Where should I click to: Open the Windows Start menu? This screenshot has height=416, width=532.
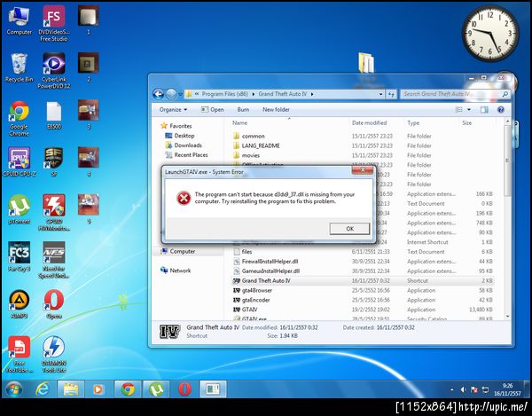pyautogui.click(x=14, y=389)
